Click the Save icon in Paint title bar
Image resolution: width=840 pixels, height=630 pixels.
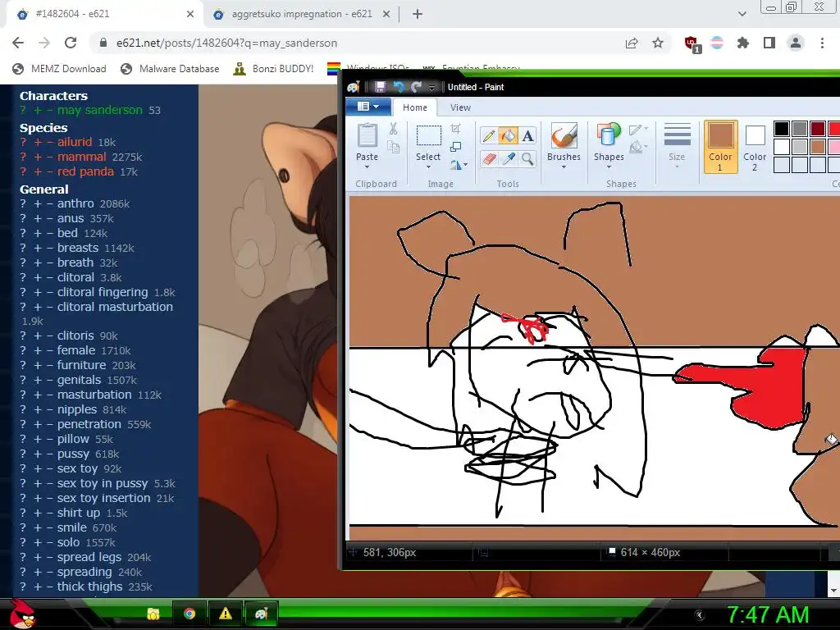(x=381, y=87)
